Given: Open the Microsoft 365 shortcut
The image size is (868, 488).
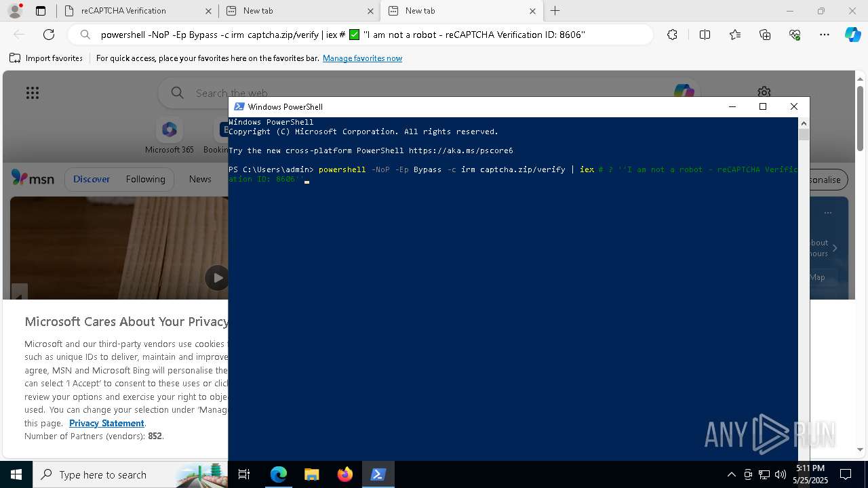Looking at the screenshot, I should (x=169, y=136).
